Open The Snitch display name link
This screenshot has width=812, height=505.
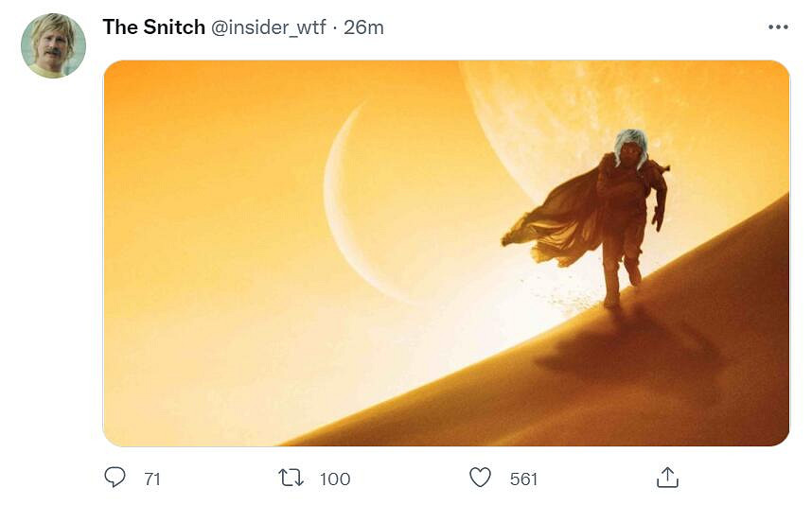[x=153, y=27]
